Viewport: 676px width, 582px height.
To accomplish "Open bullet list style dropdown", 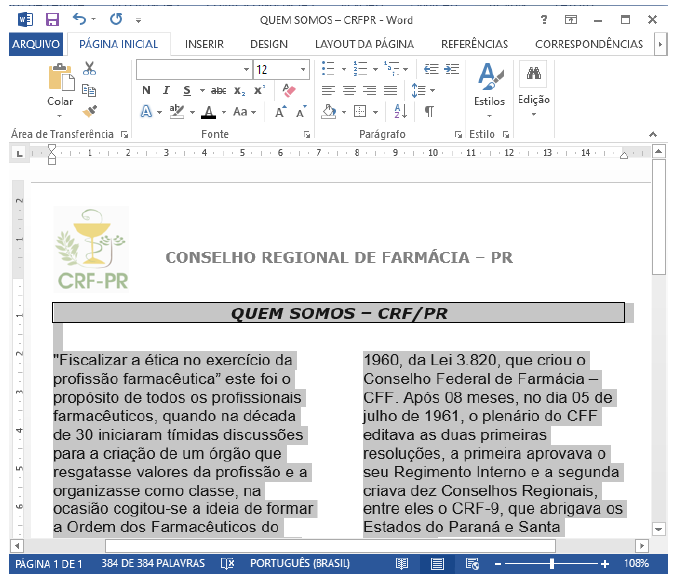I will pos(344,69).
